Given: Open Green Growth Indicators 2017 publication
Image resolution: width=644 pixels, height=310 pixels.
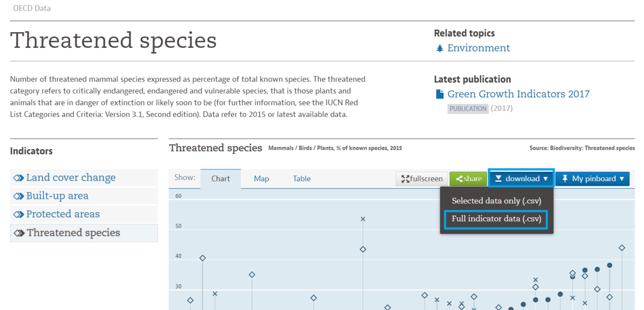Looking at the screenshot, I should click(x=518, y=94).
